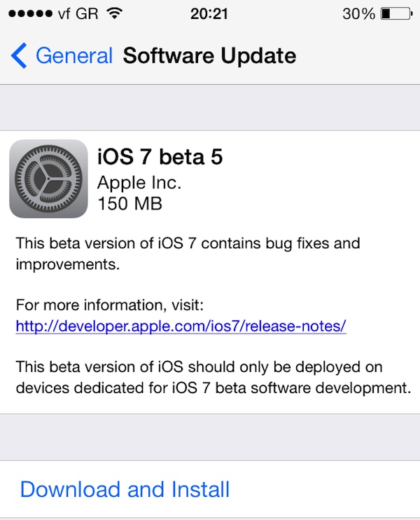Click the beta deployment warning paragraph

211,377
